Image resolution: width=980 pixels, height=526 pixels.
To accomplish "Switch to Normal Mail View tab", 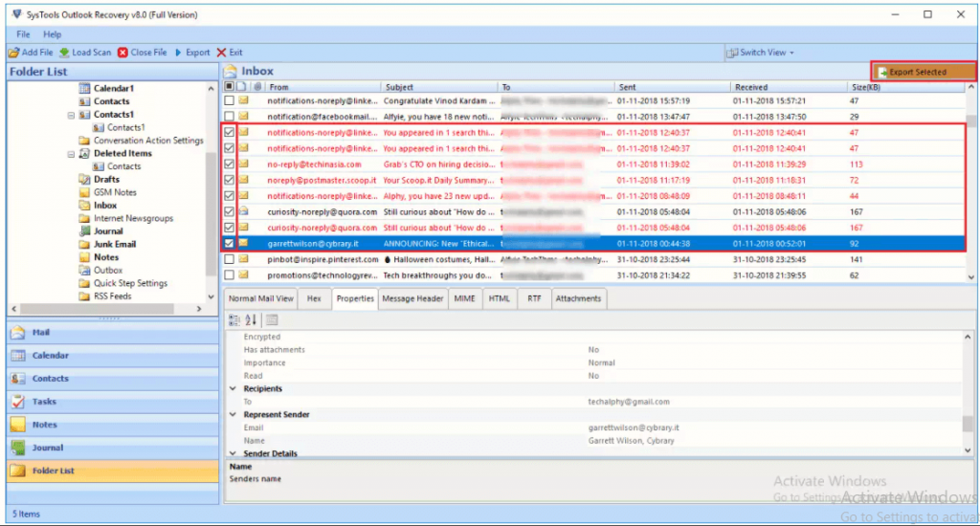I will coord(260,298).
